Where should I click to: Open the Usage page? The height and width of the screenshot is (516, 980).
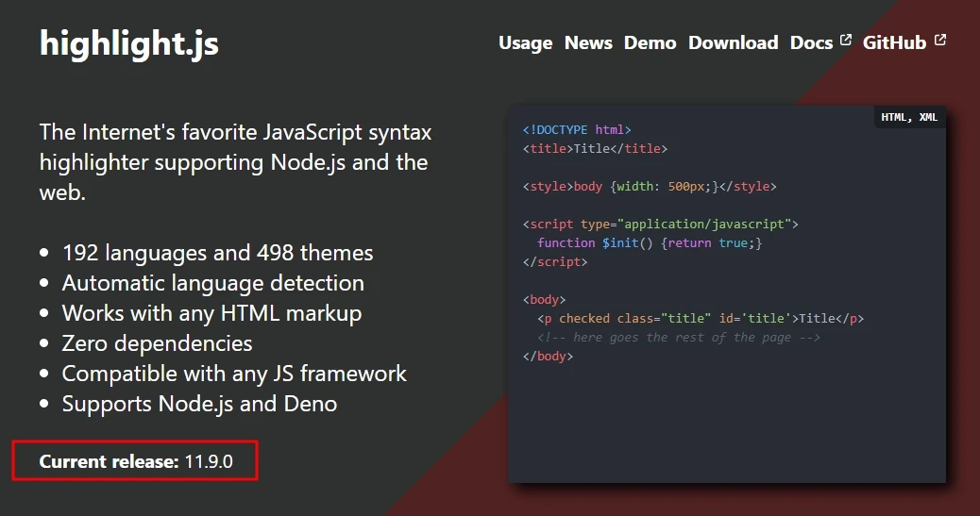tap(525, 43)
